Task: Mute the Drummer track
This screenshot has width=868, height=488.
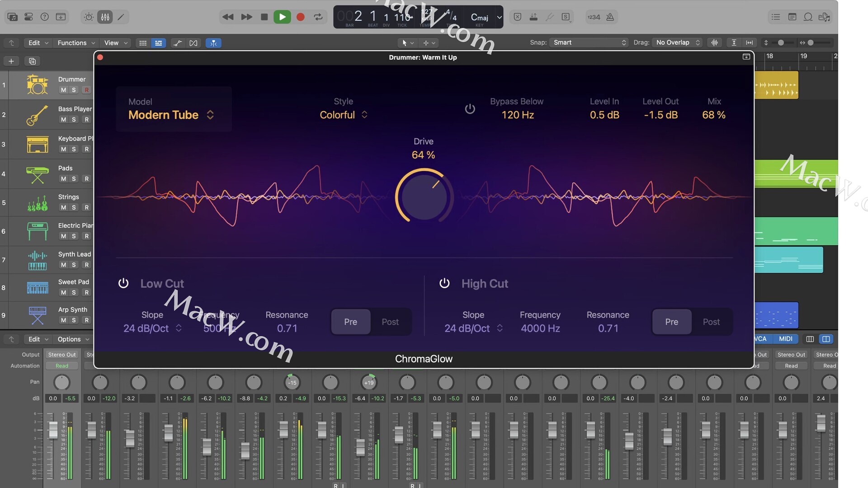Action: pos(63,90)
